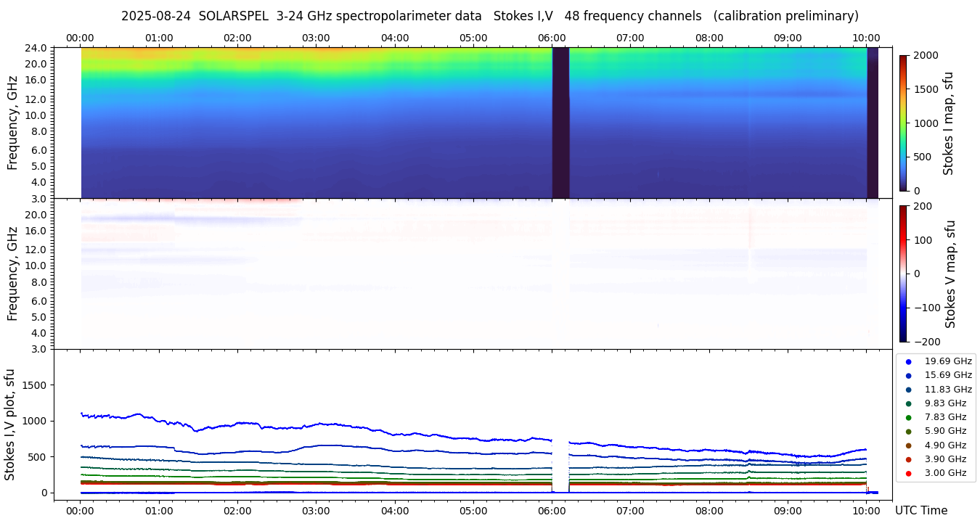Select the 15.69 GHz legend marker
Image resolution: width=980 pixels, height=526 pixels.
(908, 375)
